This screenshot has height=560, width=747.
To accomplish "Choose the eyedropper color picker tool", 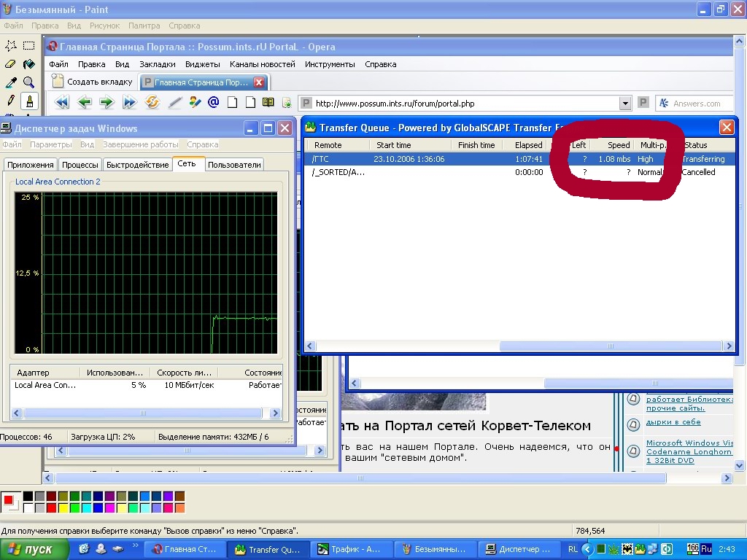I will click(x=11, y=82).
